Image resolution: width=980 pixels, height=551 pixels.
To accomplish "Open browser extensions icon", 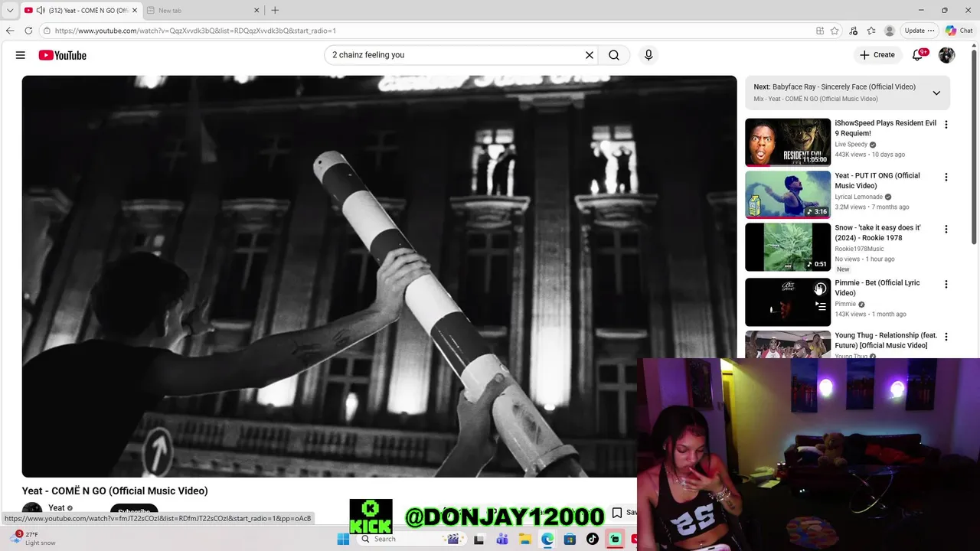I will coord(853,31).
